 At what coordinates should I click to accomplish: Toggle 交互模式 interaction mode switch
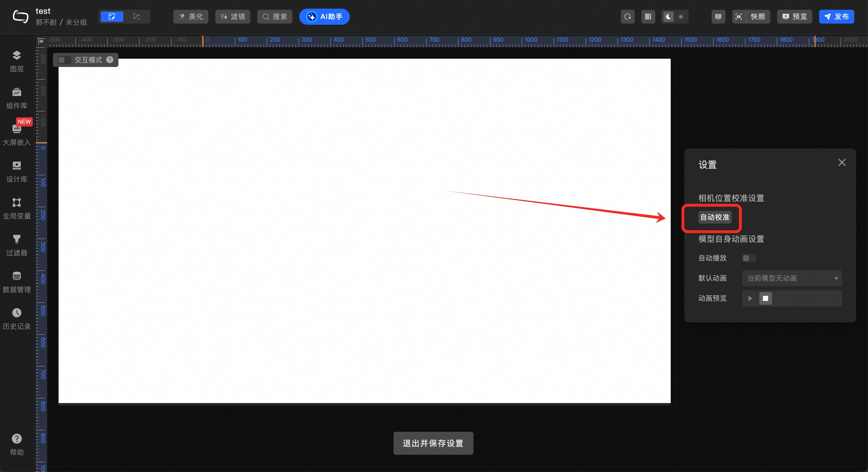click(x=64, y=60)
